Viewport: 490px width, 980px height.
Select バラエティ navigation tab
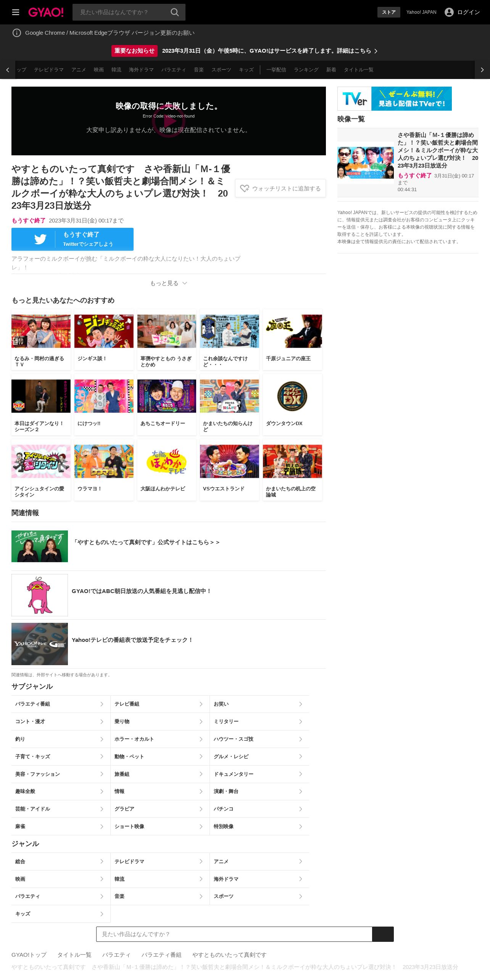point(174,70)
